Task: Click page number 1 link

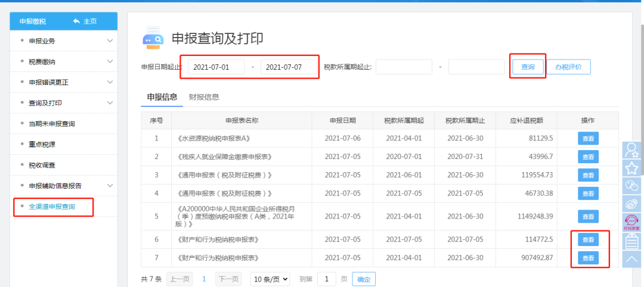Action: pos(204,279)
